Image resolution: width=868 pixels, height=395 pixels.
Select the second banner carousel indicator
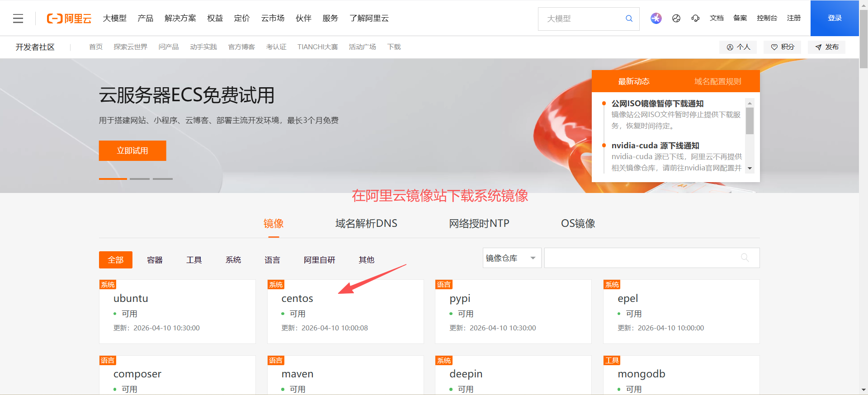(x=140, y=179)
